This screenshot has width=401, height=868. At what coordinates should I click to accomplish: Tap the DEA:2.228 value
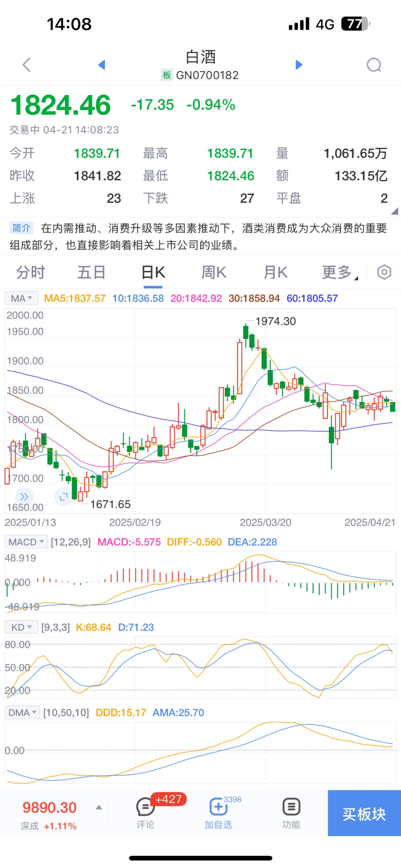(252, 542)
